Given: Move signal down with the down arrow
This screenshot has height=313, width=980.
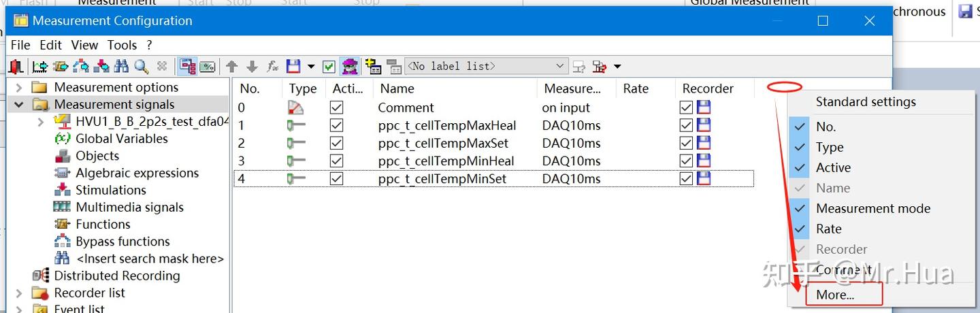Looking at the screenshot, I should (252, 66).
